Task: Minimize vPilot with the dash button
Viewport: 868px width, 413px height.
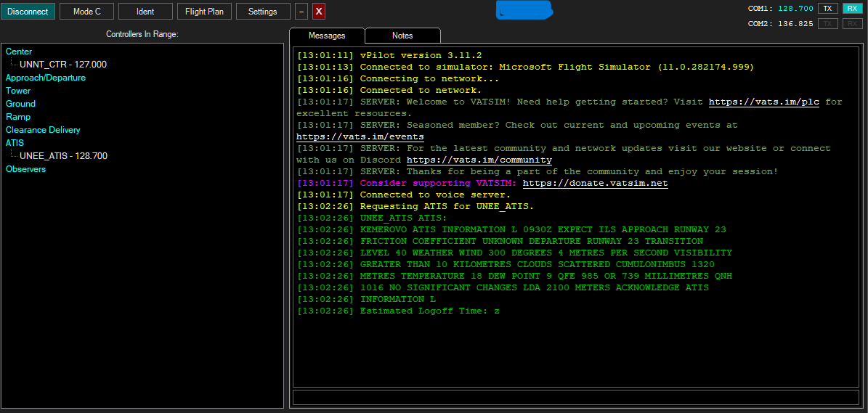Action: (x=301, y=12)
